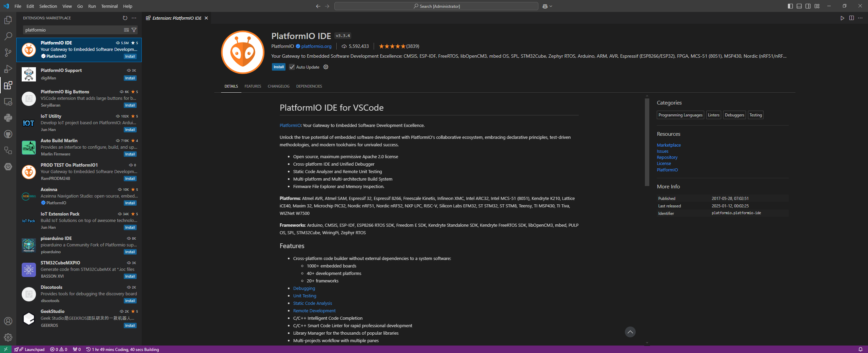Open editor More Actions ellipsis menu

[860, 18]
